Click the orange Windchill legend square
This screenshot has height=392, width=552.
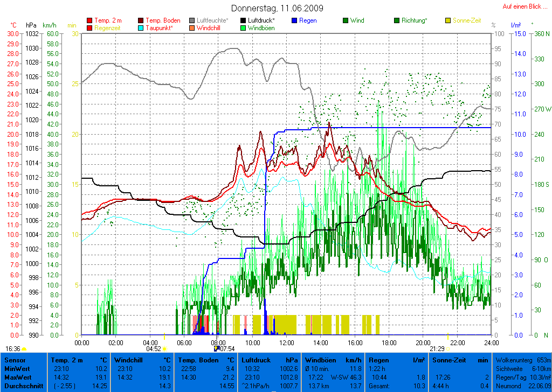[192, 28]
